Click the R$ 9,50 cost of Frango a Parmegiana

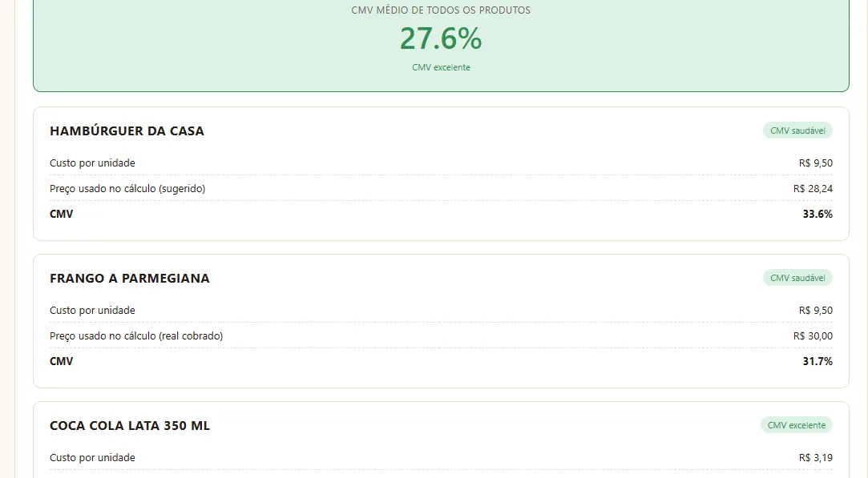(815, 311)
